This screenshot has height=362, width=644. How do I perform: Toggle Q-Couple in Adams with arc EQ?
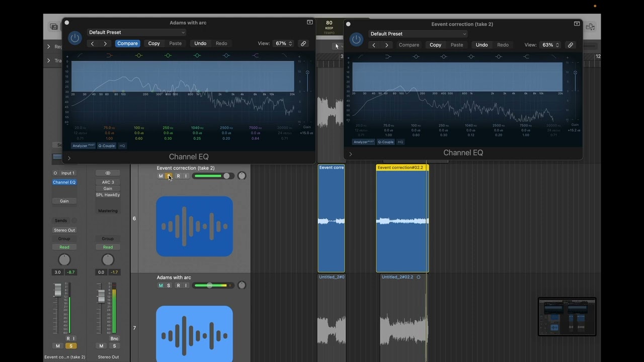[x=107, y=146]
